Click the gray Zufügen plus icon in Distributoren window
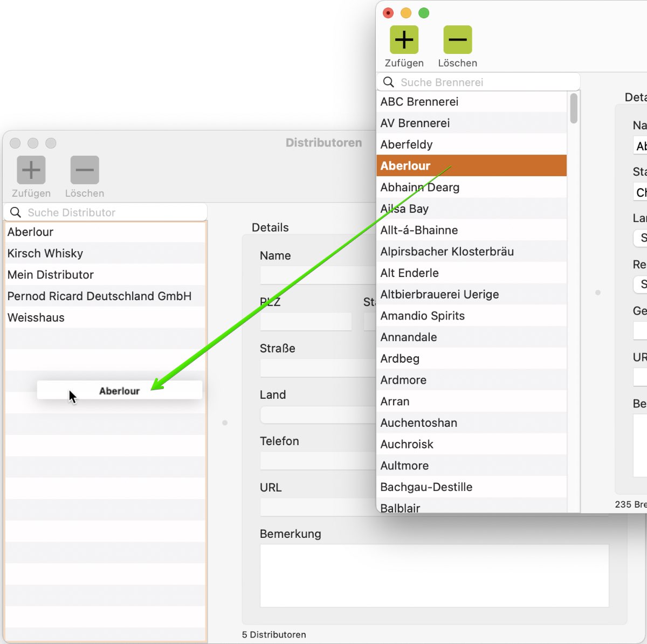647x644 pixels. click(x=31, y=170)
